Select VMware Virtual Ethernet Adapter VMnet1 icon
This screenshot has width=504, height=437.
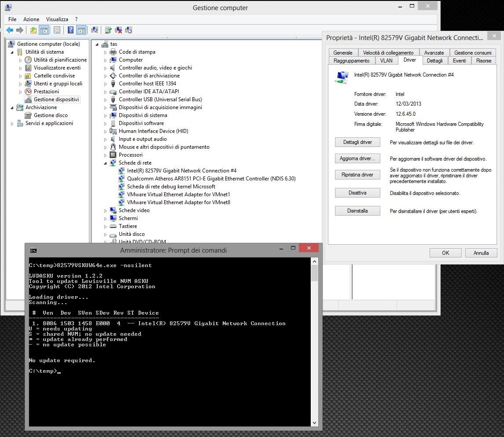coord(121,195)
